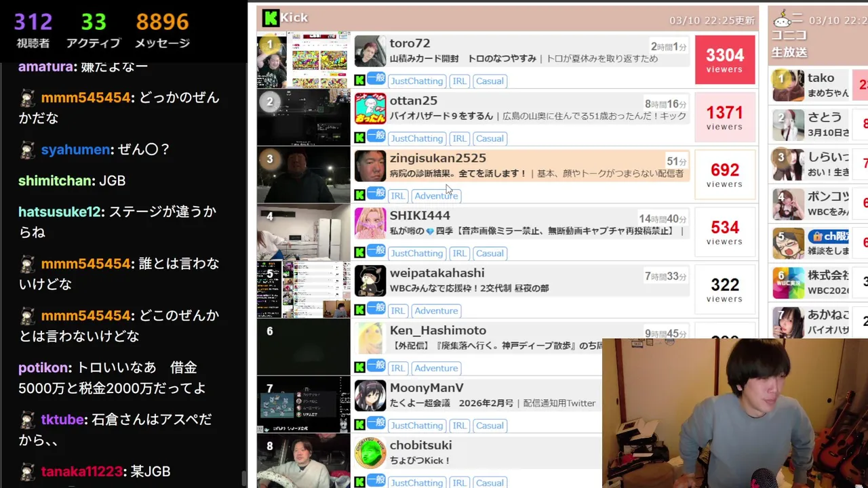868x488 pixels.
Task: Open 株式会社's avatar in the Niconico list
Action: point(788,283)
